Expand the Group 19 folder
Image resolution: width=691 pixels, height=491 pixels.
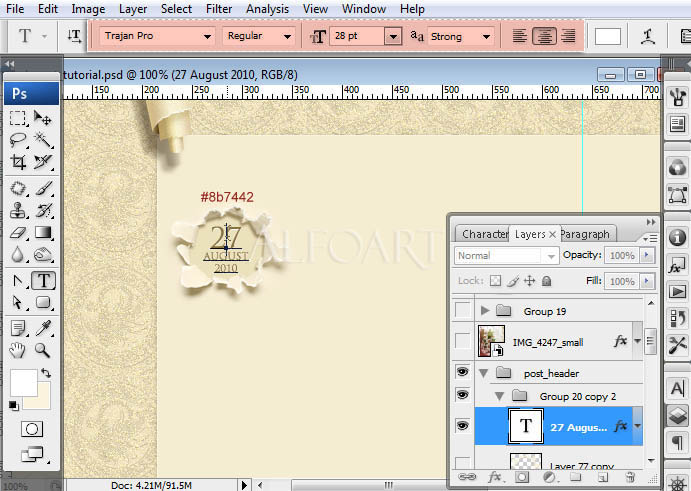pos(485,310)
